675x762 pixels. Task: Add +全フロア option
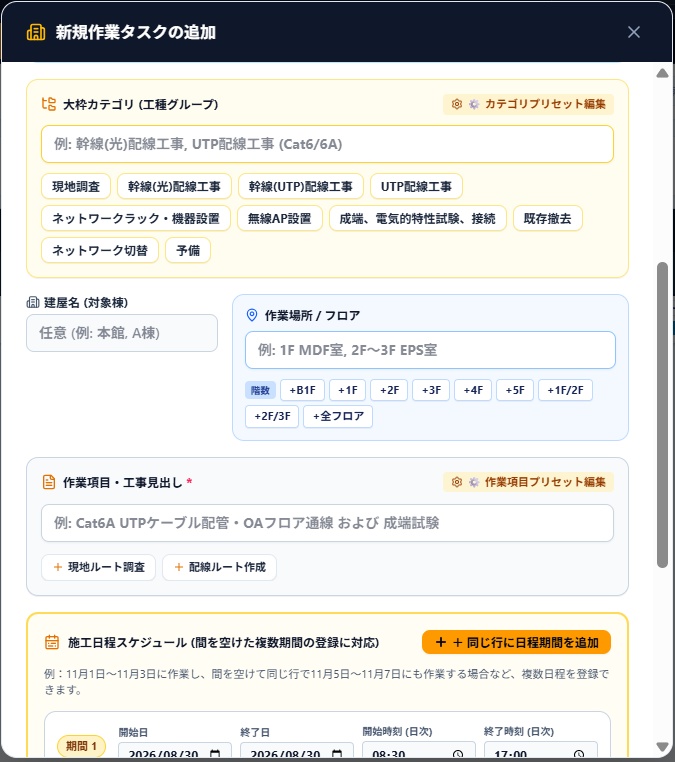pos(338,416)
